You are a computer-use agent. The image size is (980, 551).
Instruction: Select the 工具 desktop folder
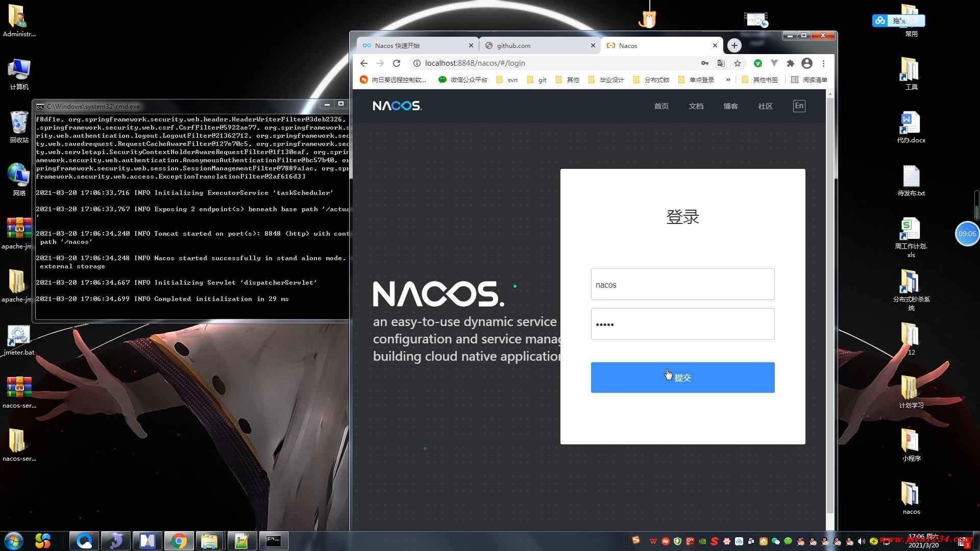coord(911,73)
